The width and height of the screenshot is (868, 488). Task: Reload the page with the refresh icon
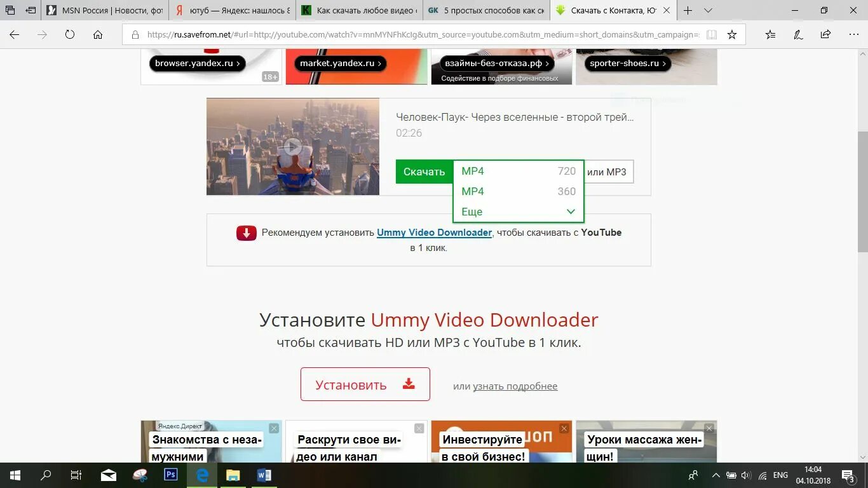pos(70,35)
